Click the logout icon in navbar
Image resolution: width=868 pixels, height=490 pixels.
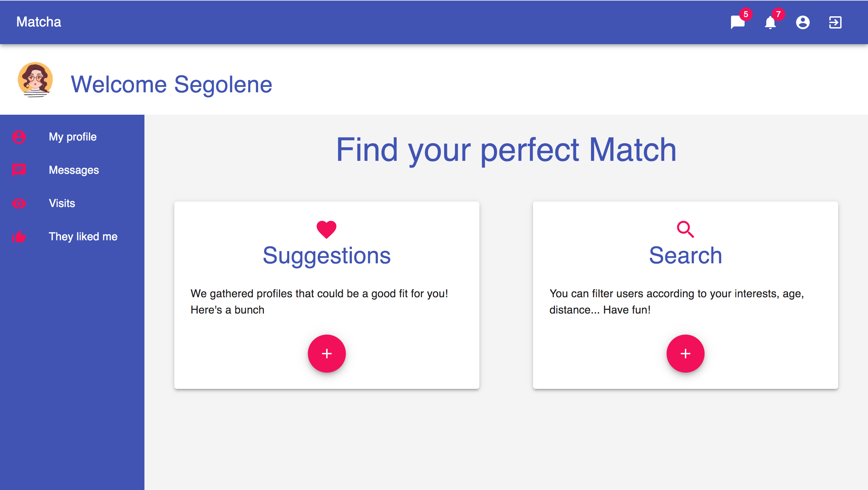pos(835,22)
